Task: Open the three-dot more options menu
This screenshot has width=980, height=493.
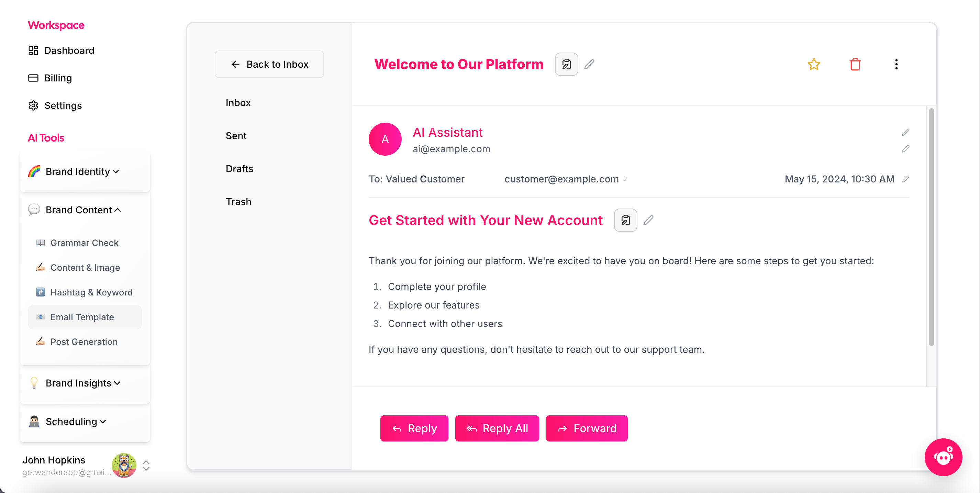Action: pos(896,64)
